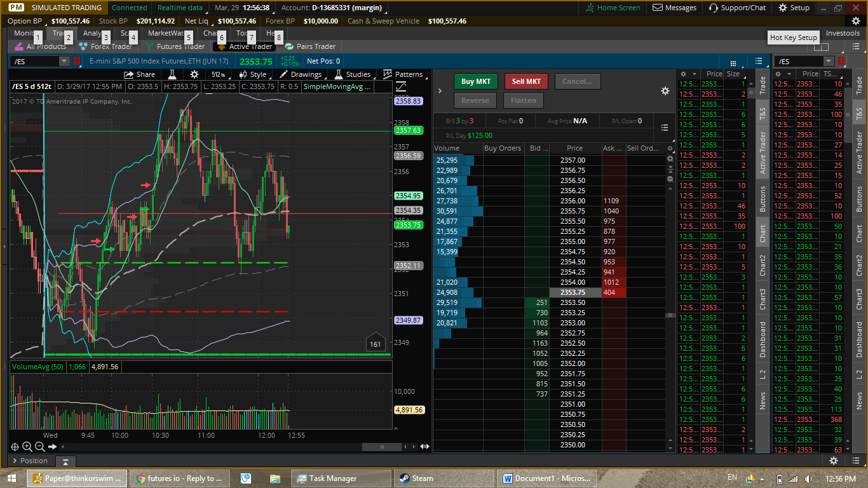Select the crosshair pan tool below chart

pyautogui.click(x=15, y=447)
